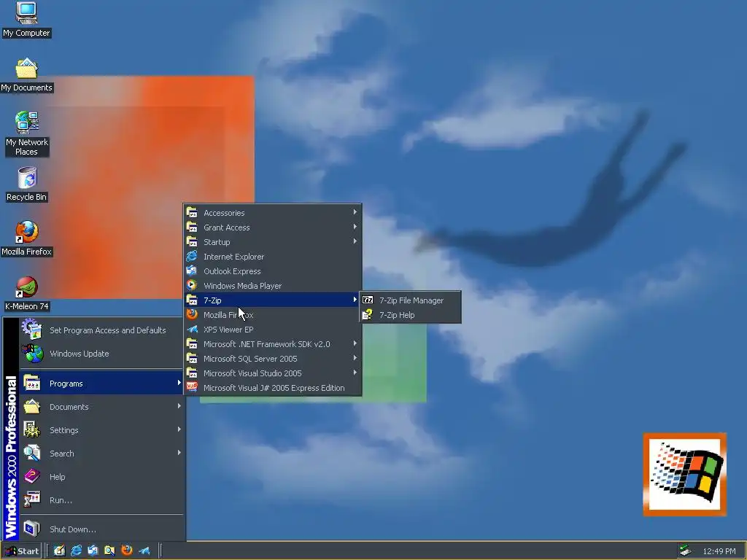Expand Startup submenu arrow
The image size is (747, 560).
coord(355,241)
